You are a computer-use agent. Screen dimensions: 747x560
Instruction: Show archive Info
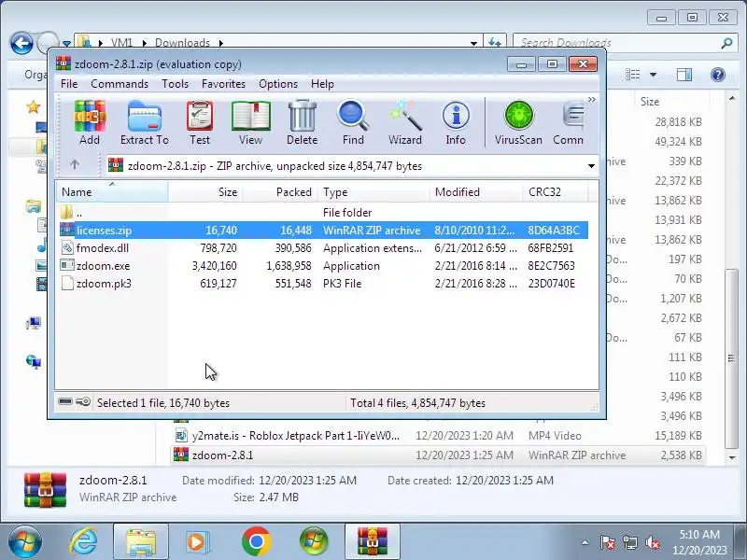[x=456, y=122]
